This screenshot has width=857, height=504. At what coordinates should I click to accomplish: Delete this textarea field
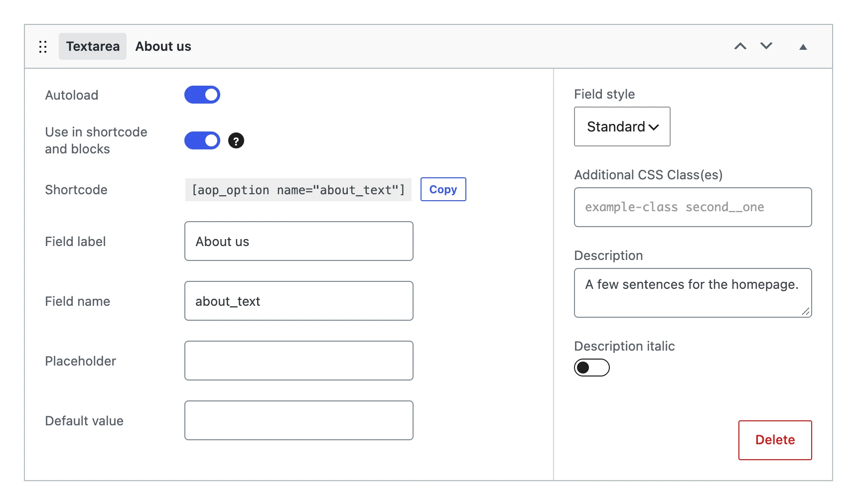(775, 440)
